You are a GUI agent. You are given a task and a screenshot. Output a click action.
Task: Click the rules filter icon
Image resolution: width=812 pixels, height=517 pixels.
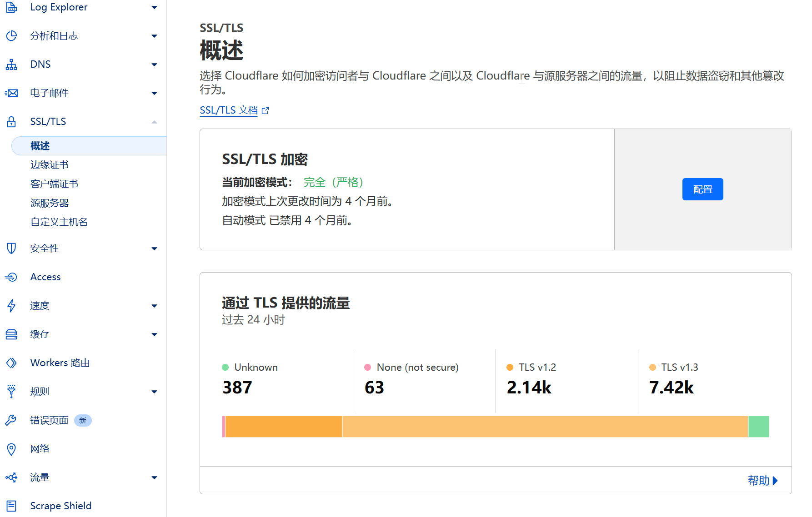click(x=11, y=392)
